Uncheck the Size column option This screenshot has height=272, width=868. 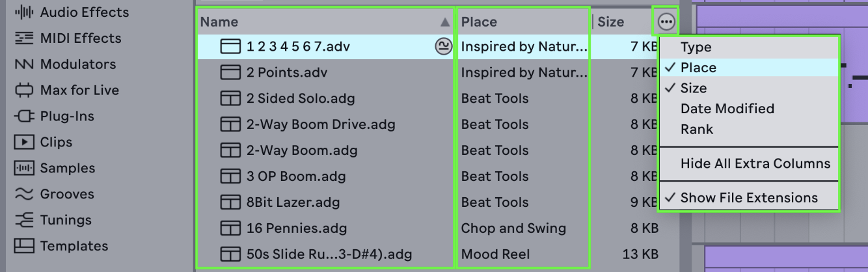tap(693, 88)
